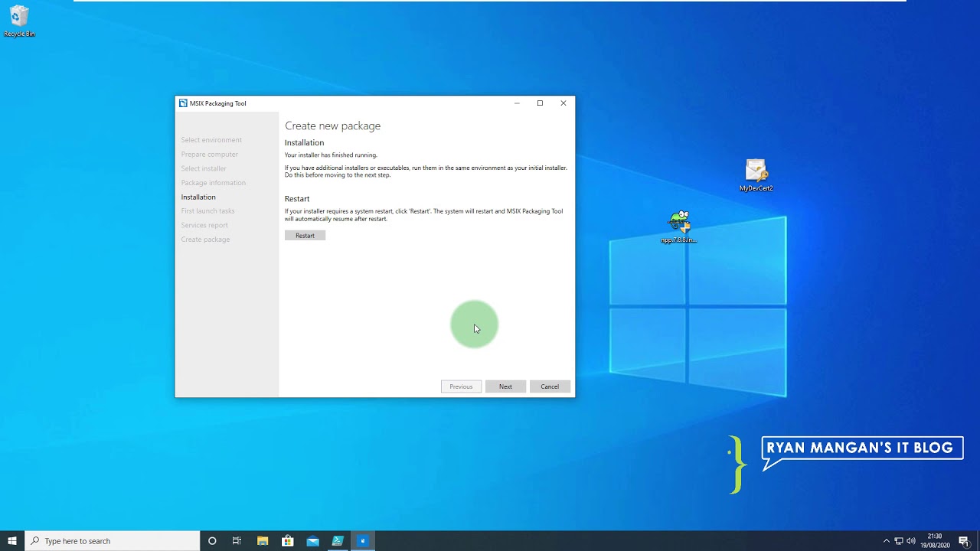
Task: Click the MSIX Packaging Tool title bar icon
Action: pos(183,103)
